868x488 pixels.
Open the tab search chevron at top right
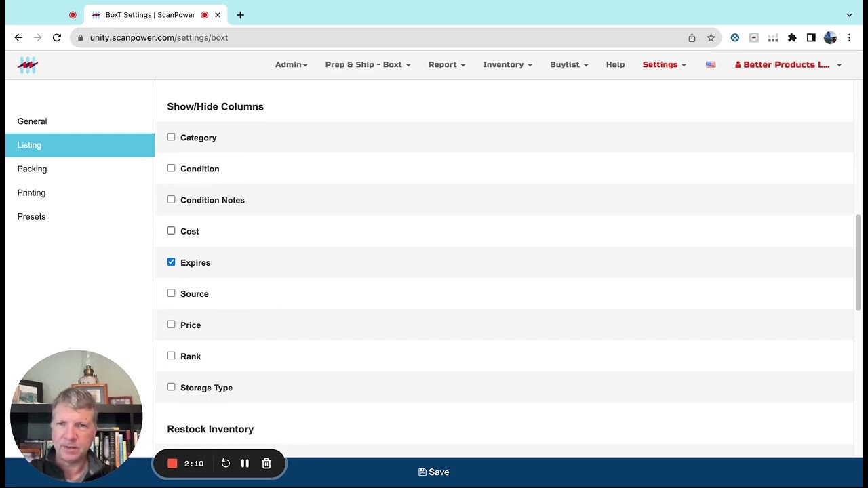[x=849, y=15]
